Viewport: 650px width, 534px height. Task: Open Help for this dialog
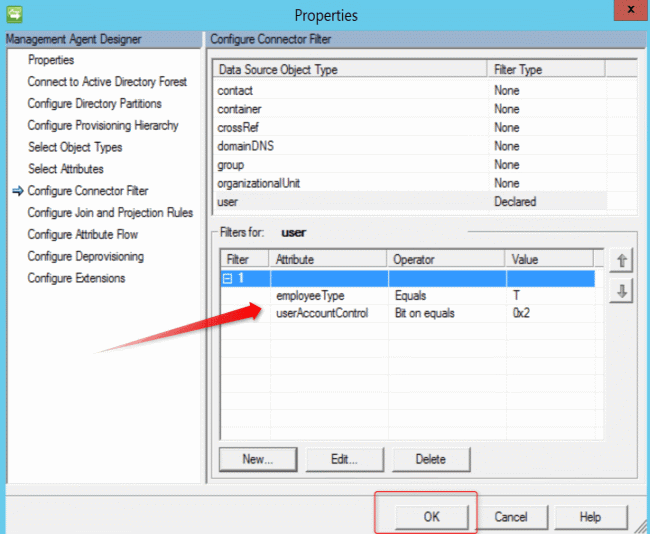tap(590, 517)
